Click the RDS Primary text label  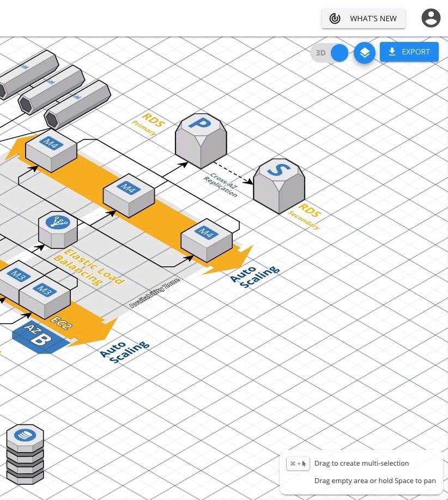[149, 124]
